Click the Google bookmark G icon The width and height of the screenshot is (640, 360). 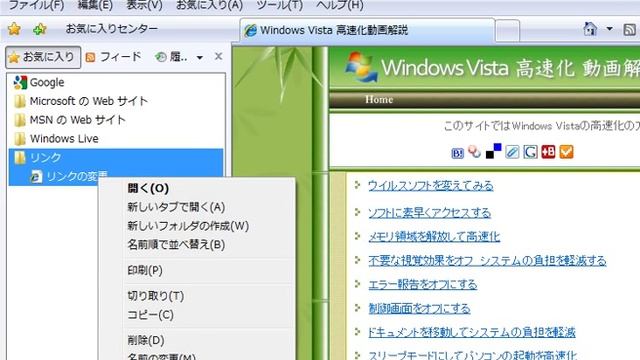tap(530, 152)
